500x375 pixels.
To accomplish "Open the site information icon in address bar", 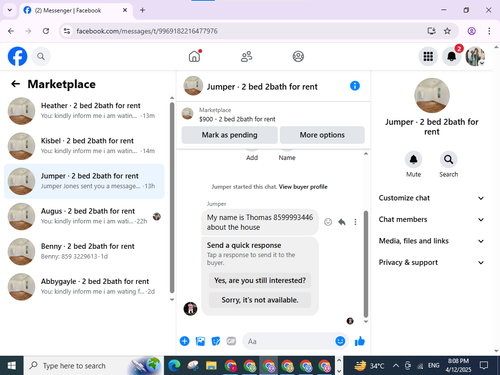I will tap(67, 31).
